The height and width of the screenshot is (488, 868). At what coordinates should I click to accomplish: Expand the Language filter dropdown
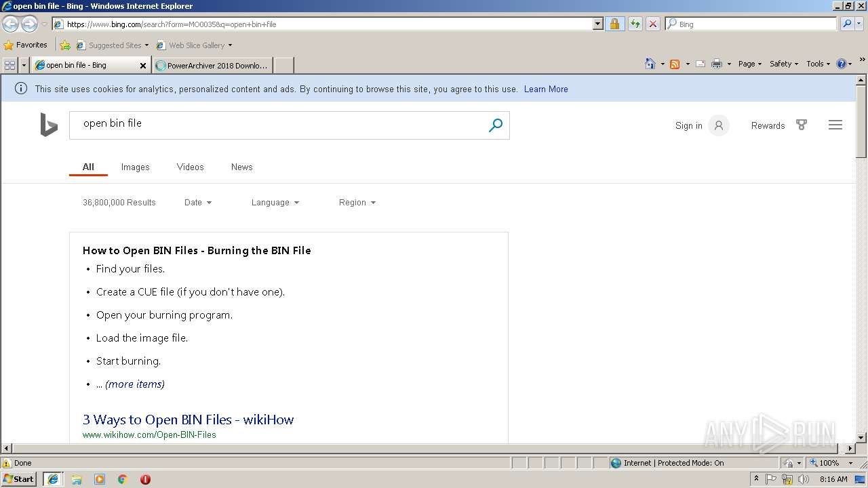(x=275, y=203)
